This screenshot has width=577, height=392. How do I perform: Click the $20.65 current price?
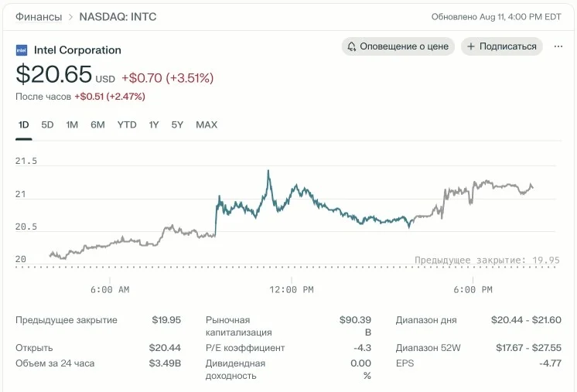(53, 74)
